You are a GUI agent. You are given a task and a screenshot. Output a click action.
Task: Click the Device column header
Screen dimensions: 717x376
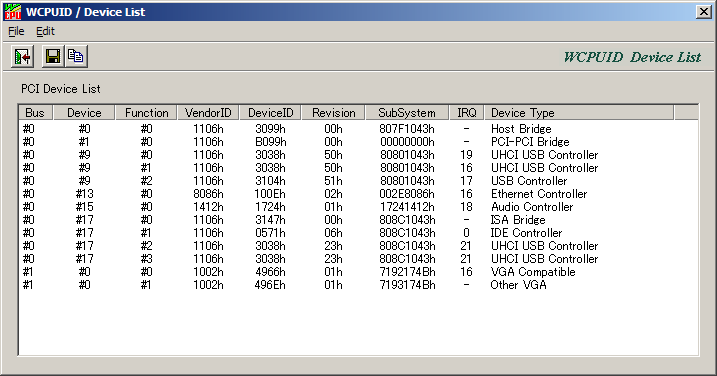pyautogui.click(x=84, y=113)
